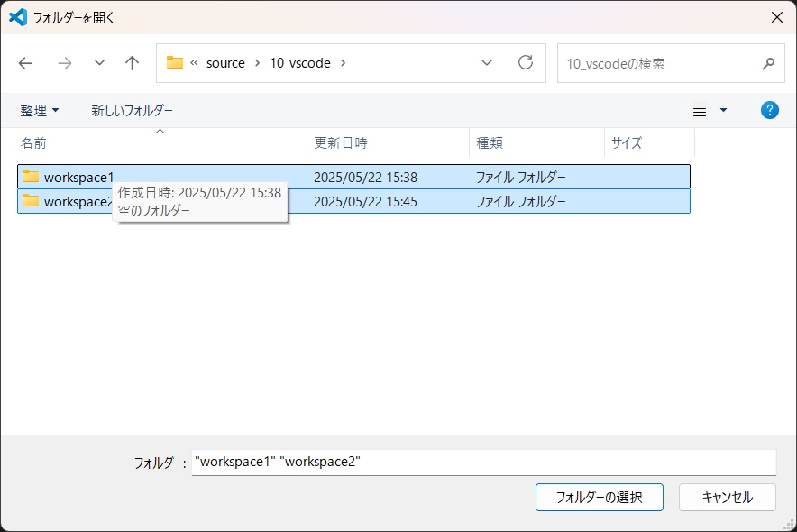Expand the address bar history dropdown
Screen dimensions: 797x532
[x=487, y=63]
